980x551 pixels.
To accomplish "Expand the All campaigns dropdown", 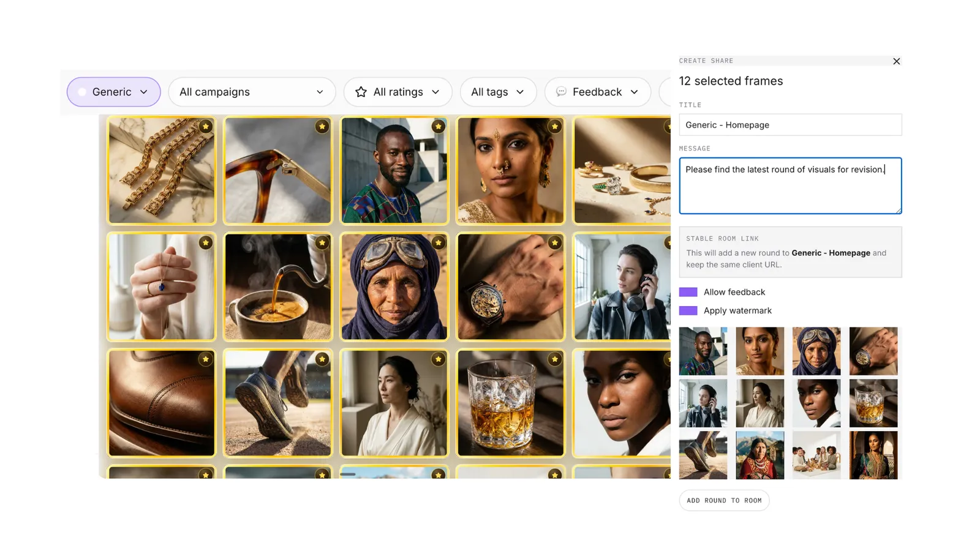I will click(x=252, y=92).
